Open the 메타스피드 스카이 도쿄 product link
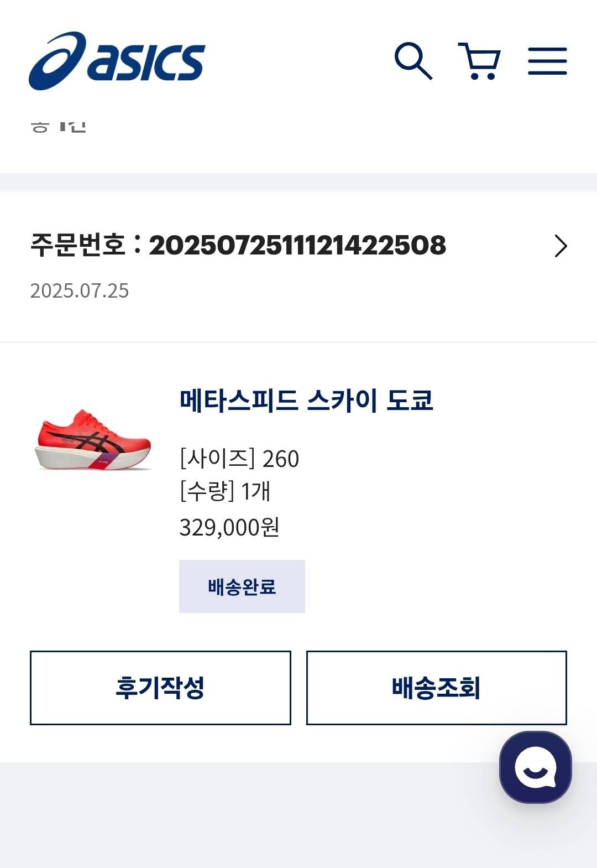The width and height of the screenshot is (597, 868). coord(306,401)
